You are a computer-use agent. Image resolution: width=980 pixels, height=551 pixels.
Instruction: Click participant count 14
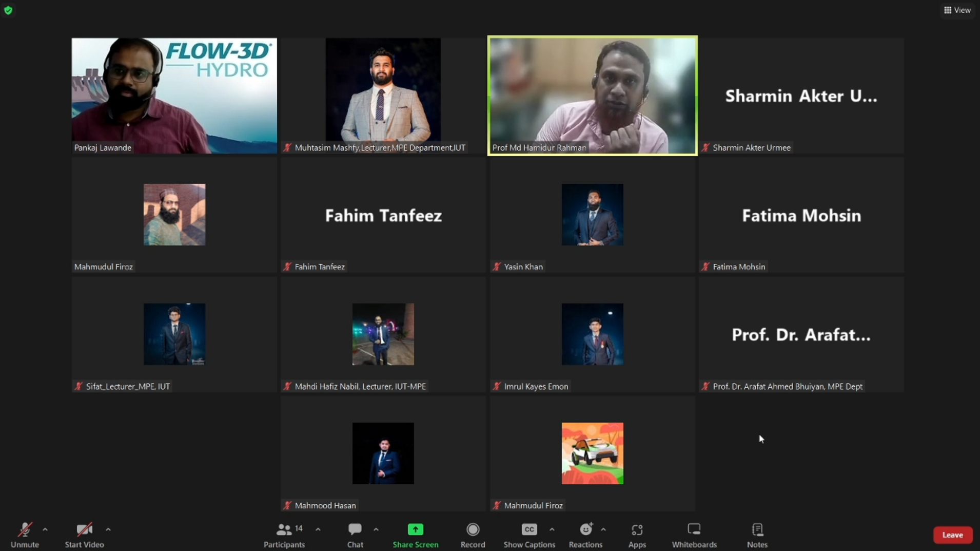pos(299,528)
